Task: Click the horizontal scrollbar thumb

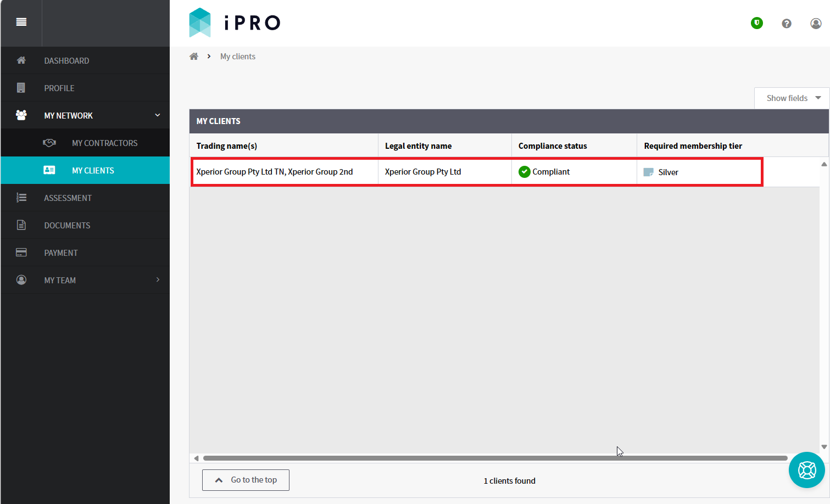Action: tap(495, 458)
